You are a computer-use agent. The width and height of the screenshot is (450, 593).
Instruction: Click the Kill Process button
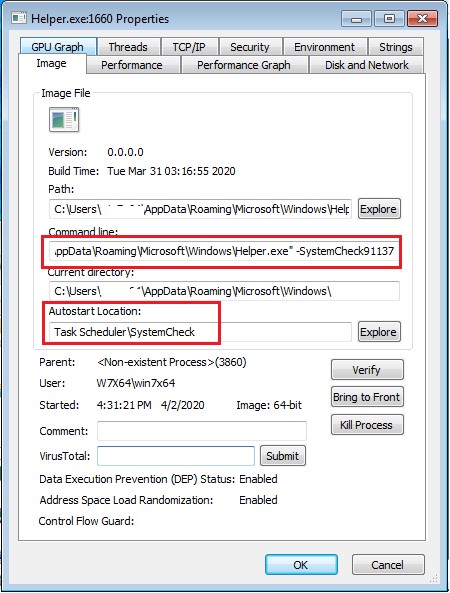(x=367, y=425)
